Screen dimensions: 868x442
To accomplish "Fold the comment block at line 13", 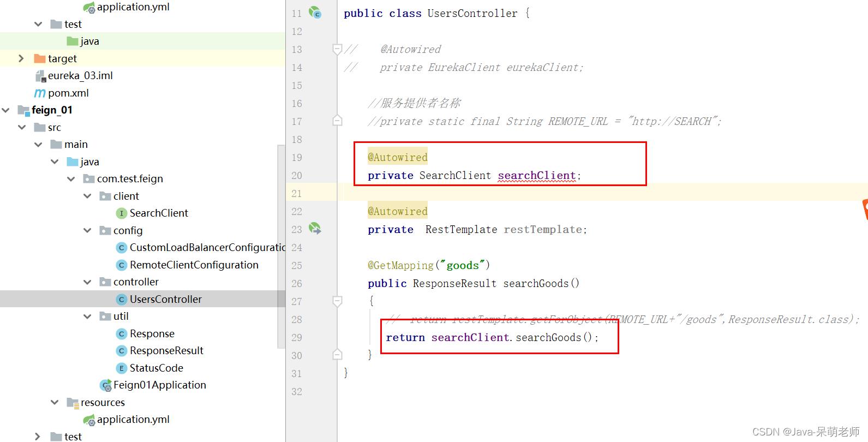I will [337, 50].
